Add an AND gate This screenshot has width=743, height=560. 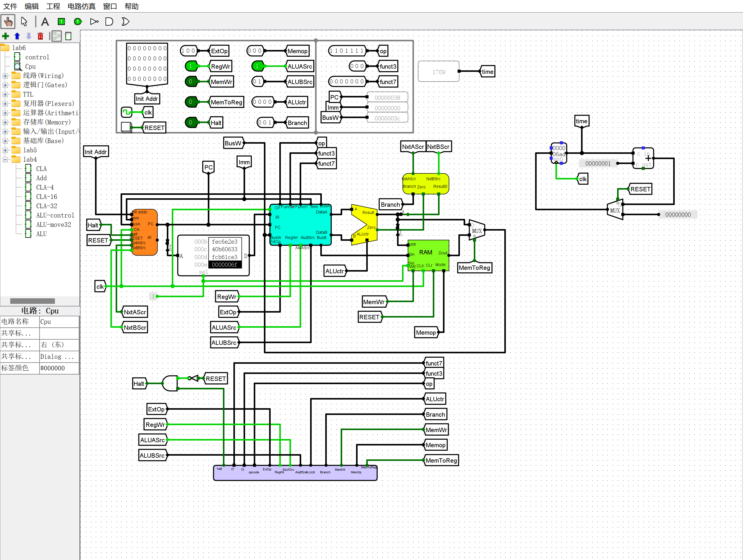(x=109, y=22)
